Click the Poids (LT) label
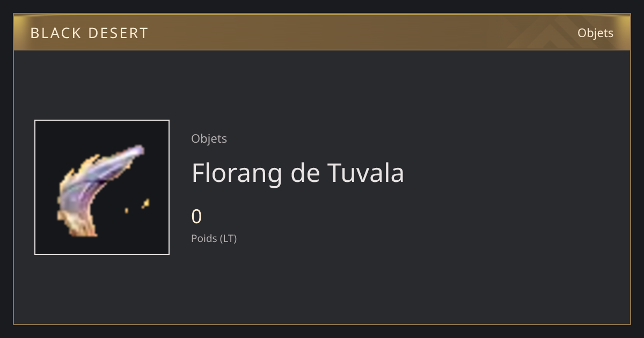 [214, 238]
